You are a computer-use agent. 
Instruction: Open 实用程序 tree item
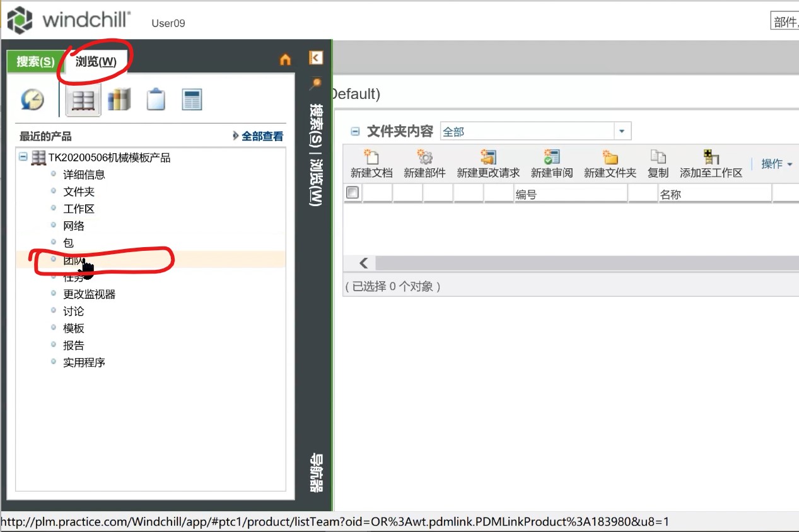[x=84, y=362]
